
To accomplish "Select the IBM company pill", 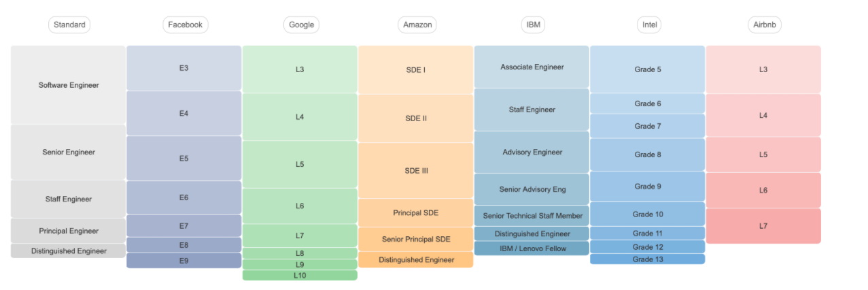I will pyautogui.click(x=532, y=25).
